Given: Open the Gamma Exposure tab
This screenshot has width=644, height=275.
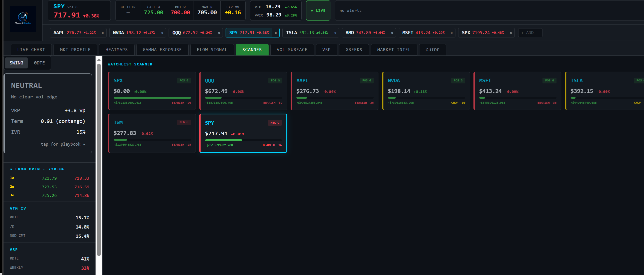Looking at the screenshot, I should click(162, 50).
